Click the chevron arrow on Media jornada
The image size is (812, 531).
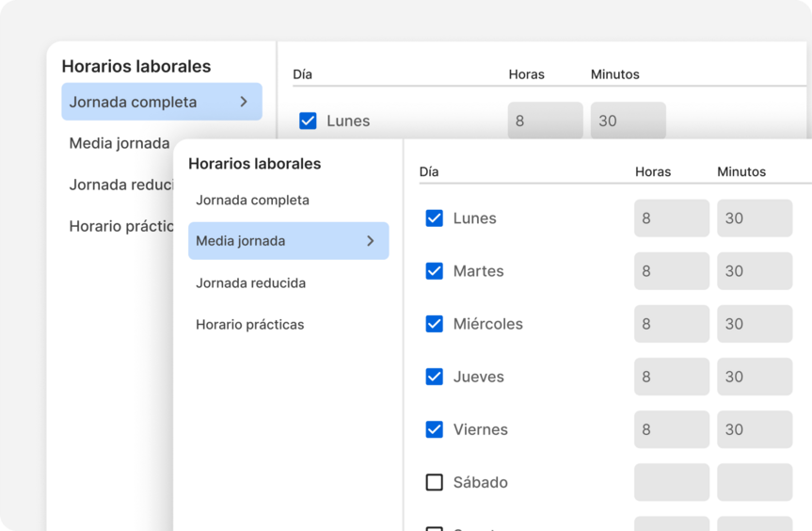click(x=371, y=241)
